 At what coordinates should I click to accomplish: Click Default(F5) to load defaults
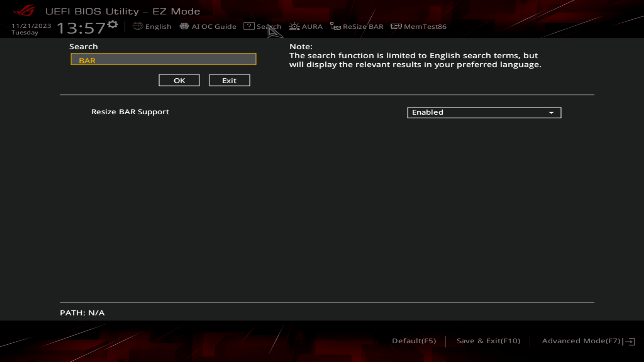pos(414,341)
